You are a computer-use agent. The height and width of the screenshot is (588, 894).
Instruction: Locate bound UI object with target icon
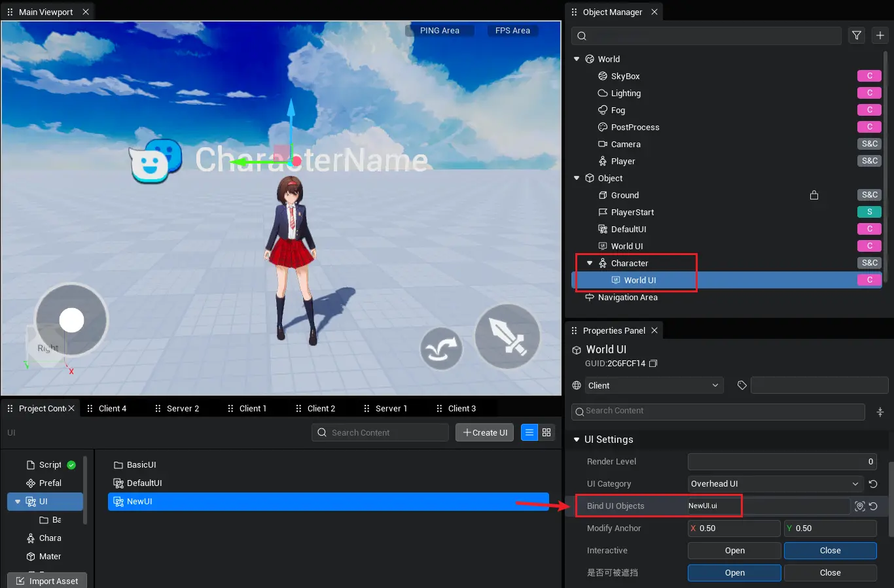pyautogui.click(x=860, y=506)
